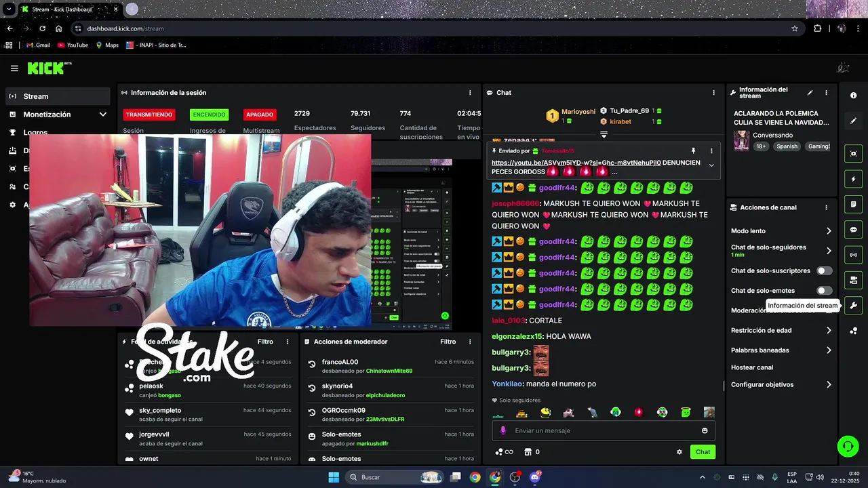Image resolution: width=868 pixels, height=488 pixels.
Task: Reload the page in Chrome
Action: click(42, 28)
